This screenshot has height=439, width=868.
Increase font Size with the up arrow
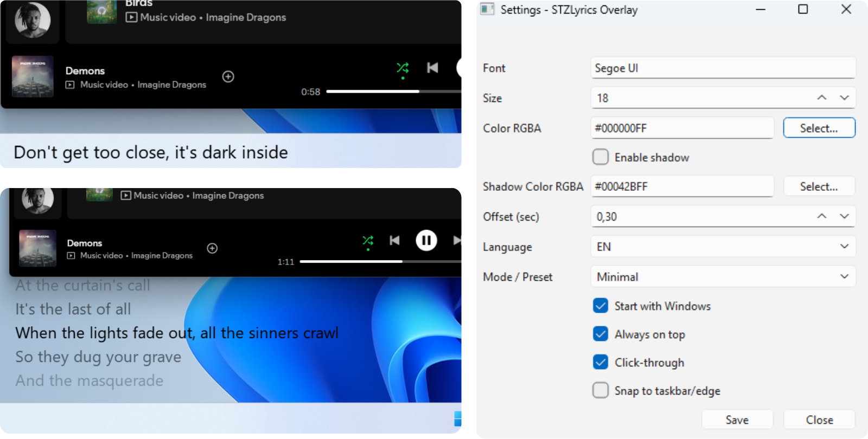pos(821,98)
